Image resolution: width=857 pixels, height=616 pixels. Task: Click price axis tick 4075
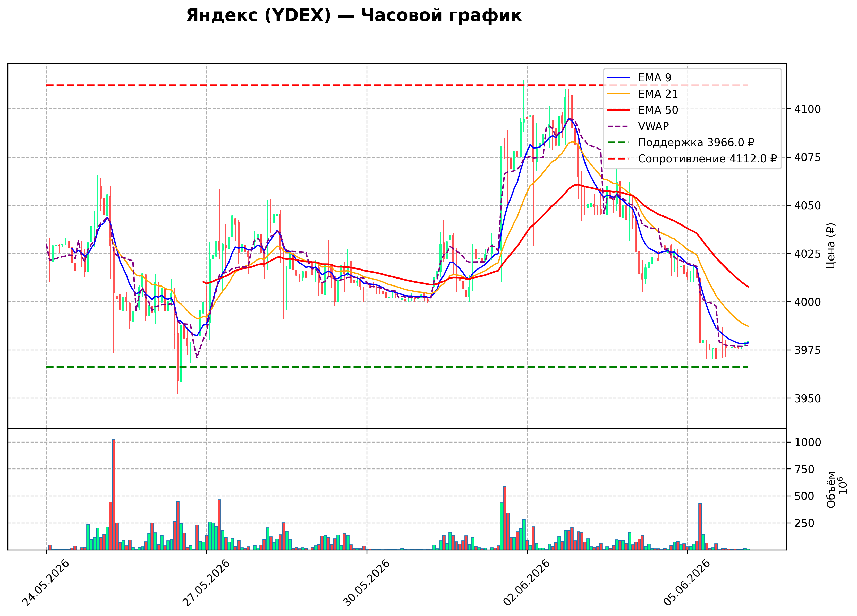point(808,158)
